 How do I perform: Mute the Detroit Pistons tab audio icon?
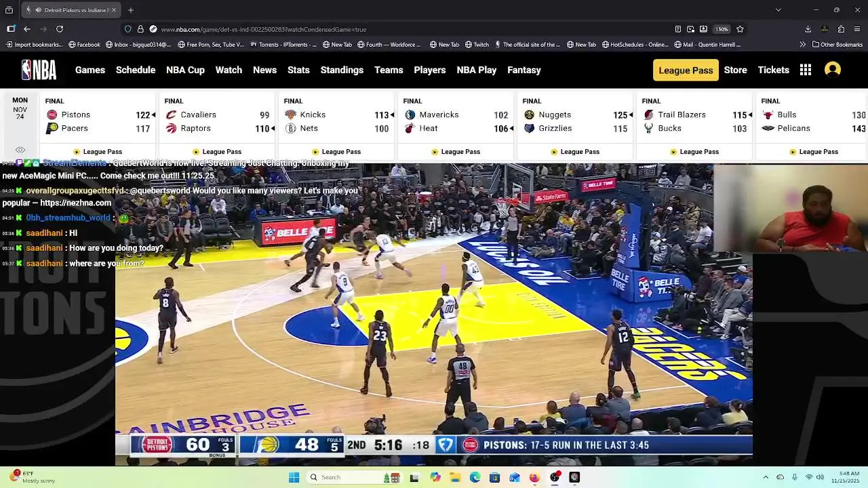point(38,10)
